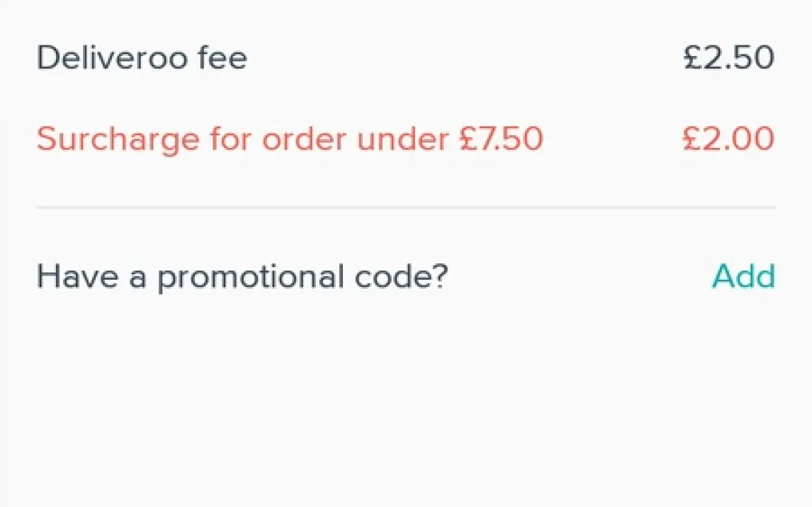Click the "Have a promotional code?" text
This screenshot has height=507, width=812.
pos(242,276)
